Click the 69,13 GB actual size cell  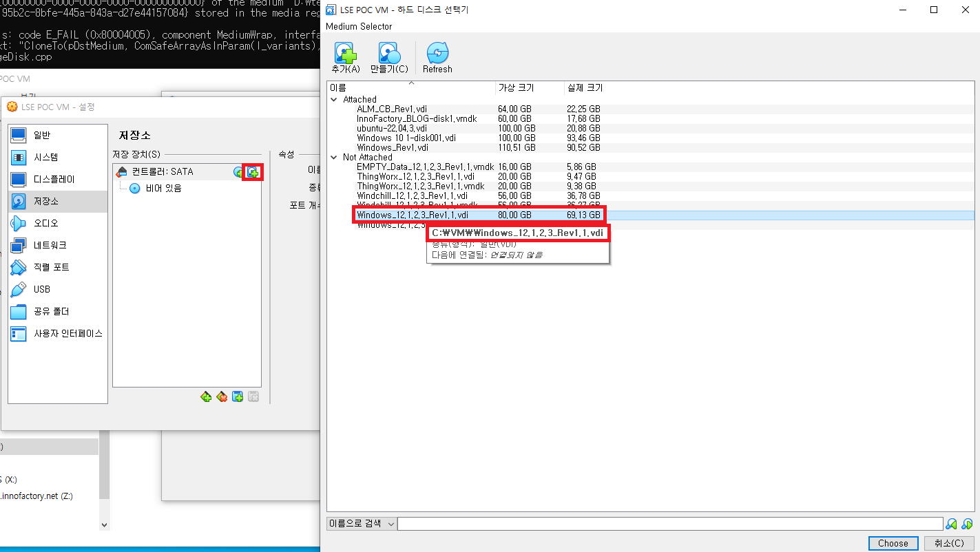click(x=583, y=215)
